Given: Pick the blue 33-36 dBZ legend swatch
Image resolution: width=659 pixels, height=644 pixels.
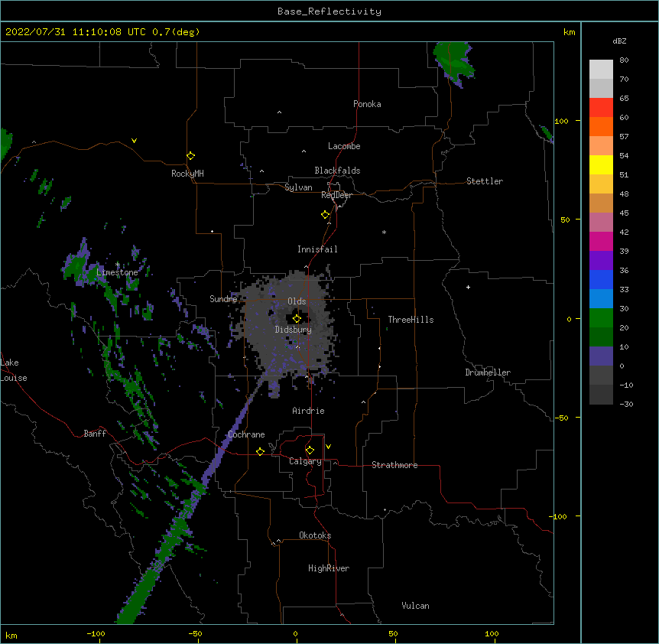Looking at the screenshot, I should pos(601,279).
